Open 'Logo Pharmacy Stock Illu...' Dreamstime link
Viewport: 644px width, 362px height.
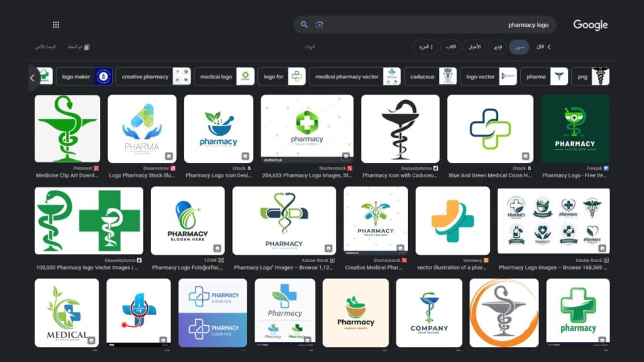click(x=142, y=176)
